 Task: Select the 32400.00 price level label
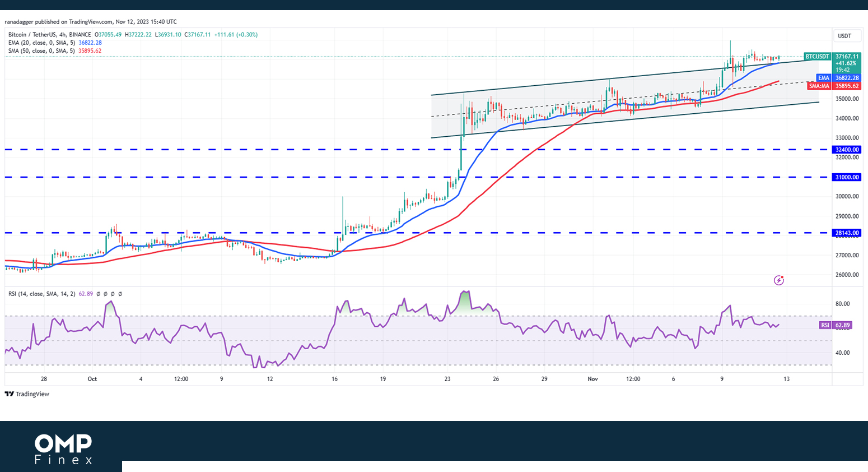point(847,150)
